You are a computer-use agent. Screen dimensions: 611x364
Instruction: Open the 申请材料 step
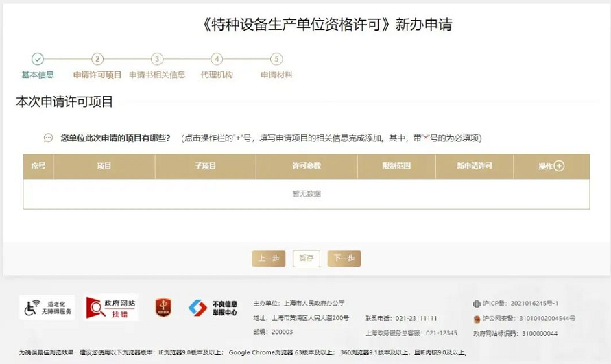click(x=276, y=75)
